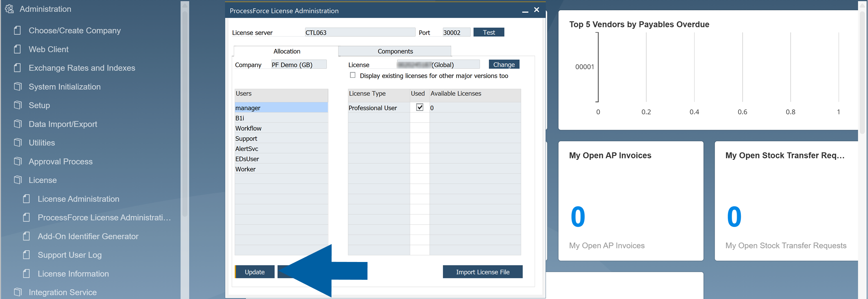Click the Support User Log page icon

[26, 255]
